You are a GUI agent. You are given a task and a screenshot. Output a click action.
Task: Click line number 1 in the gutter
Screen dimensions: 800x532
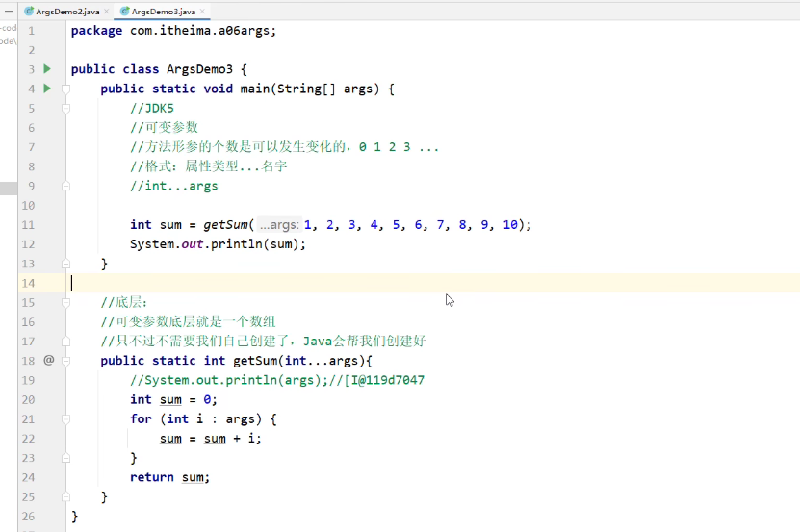pyautogui.click(x=31, y=31)
